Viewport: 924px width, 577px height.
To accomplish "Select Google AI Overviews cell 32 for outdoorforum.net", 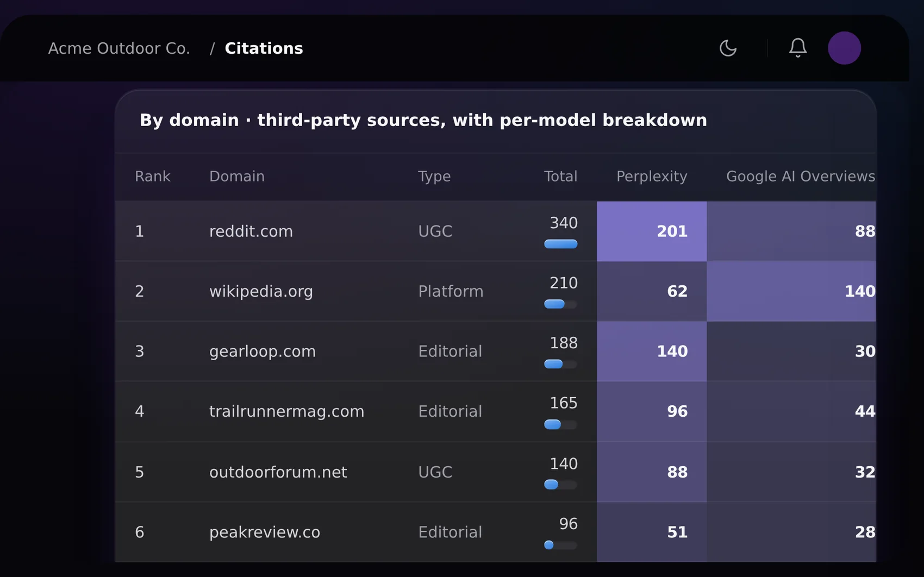I will [791, 472].
